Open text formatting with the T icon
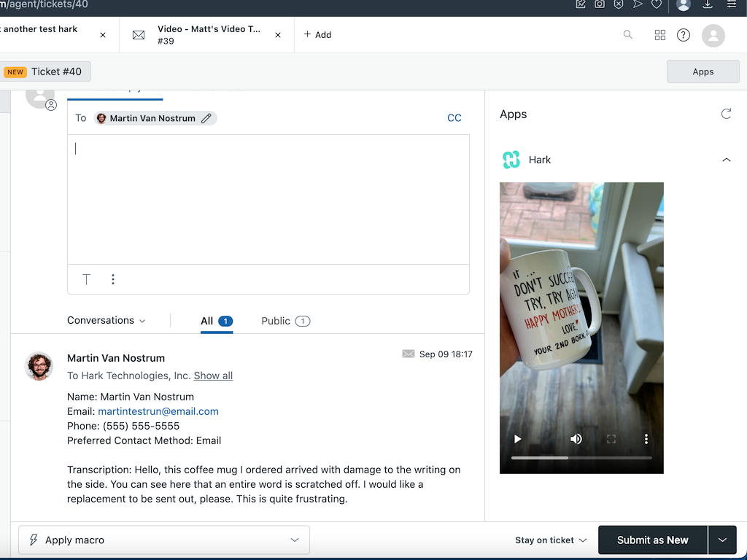This screenshot has width=747, height=560. click(86, 279)
